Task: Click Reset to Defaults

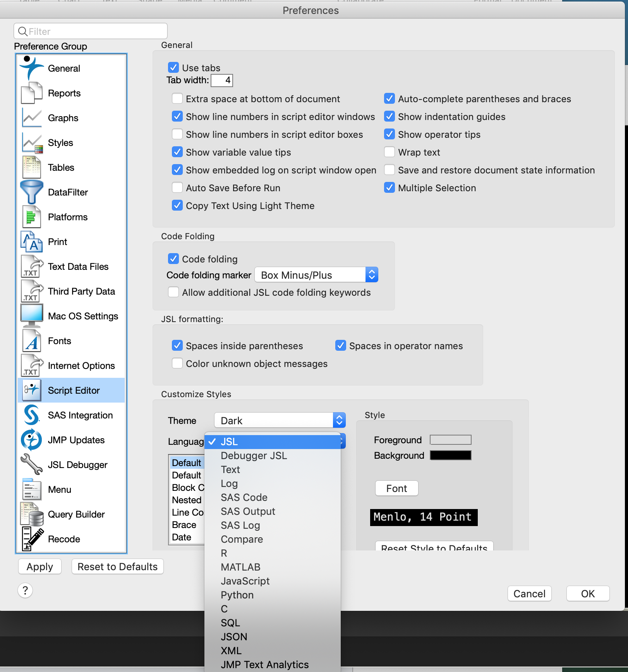Action: (x=117, y=566)
